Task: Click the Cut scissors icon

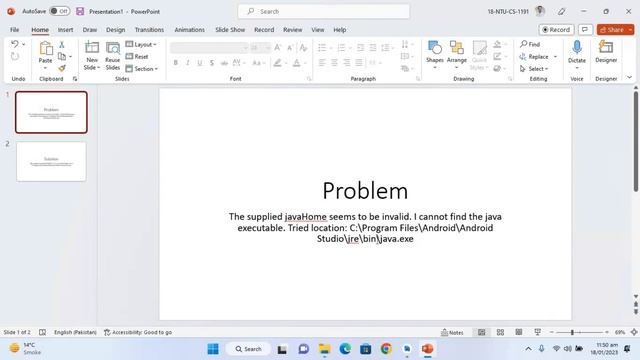Action: (62, 44)
